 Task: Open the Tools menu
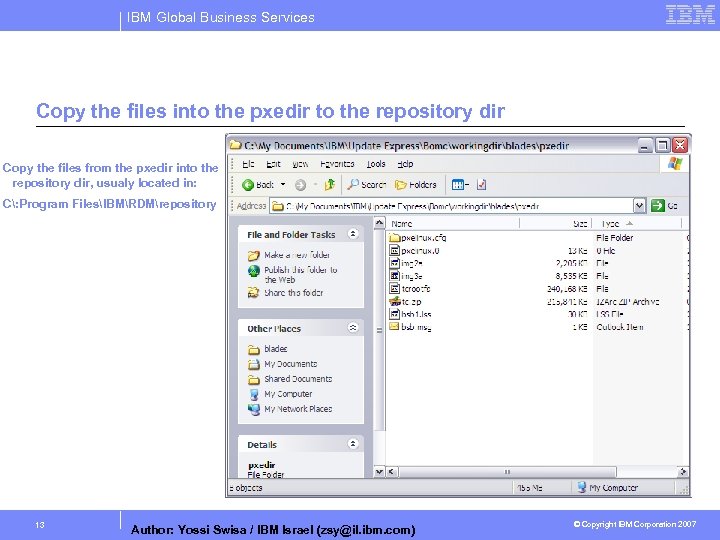(376, 164)
